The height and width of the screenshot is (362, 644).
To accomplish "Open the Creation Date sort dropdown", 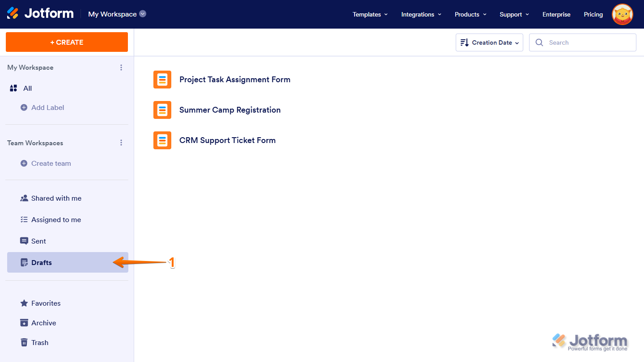I will point(489,42).
